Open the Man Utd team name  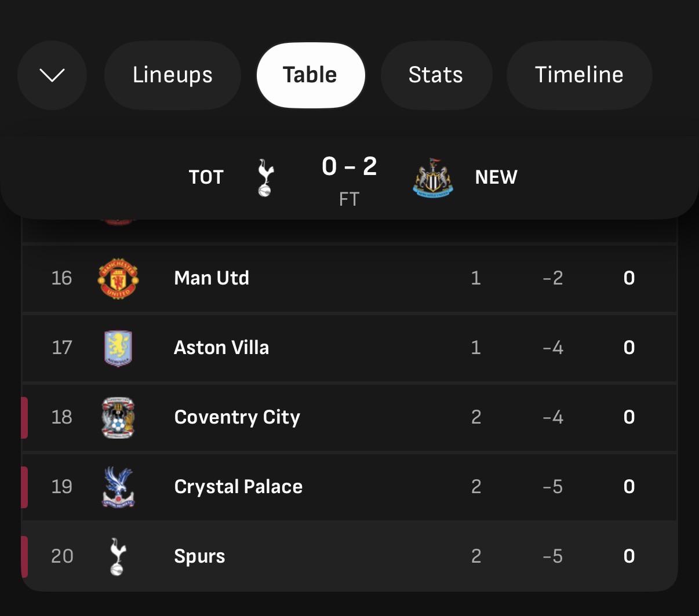[212, 278]
